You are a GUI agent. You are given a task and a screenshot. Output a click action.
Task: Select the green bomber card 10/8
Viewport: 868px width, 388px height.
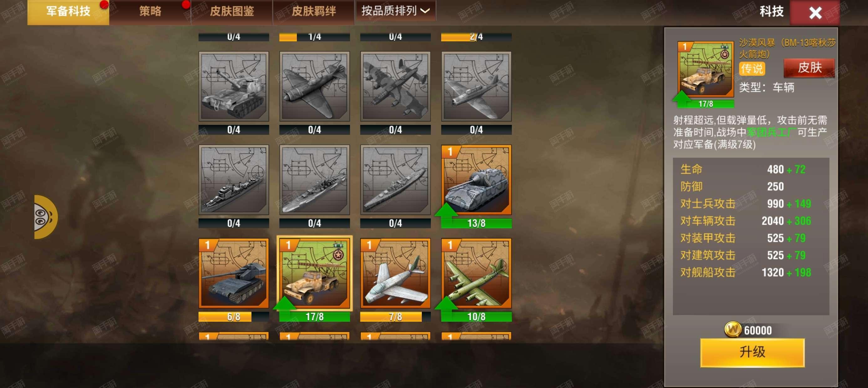476,273
